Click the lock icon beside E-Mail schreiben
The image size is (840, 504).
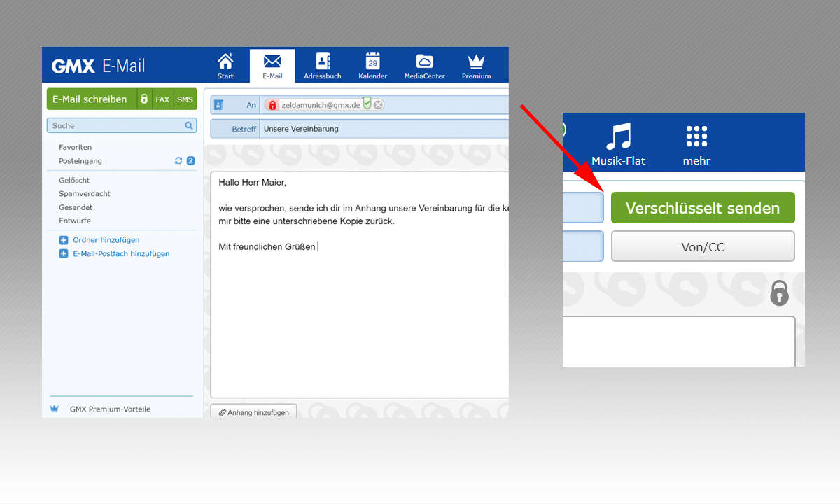[143, 99]
